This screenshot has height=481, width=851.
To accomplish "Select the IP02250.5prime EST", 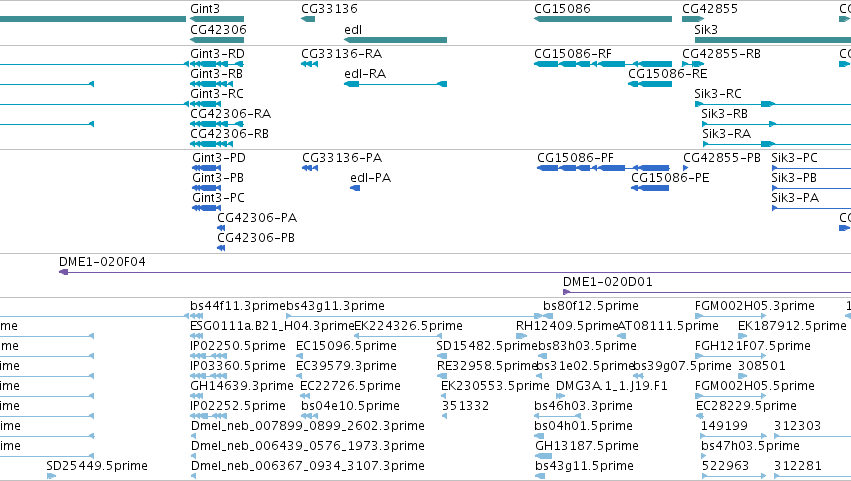I will 208,356.
